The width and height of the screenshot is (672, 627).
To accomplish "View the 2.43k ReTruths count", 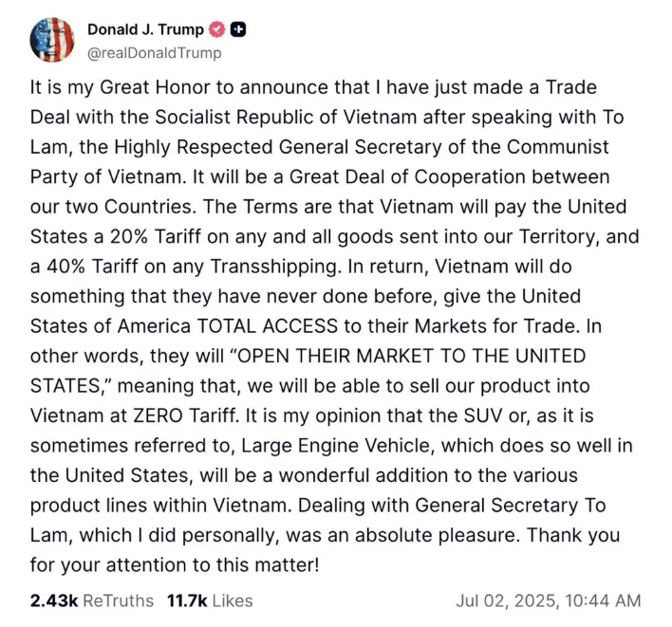I will 54,600.
